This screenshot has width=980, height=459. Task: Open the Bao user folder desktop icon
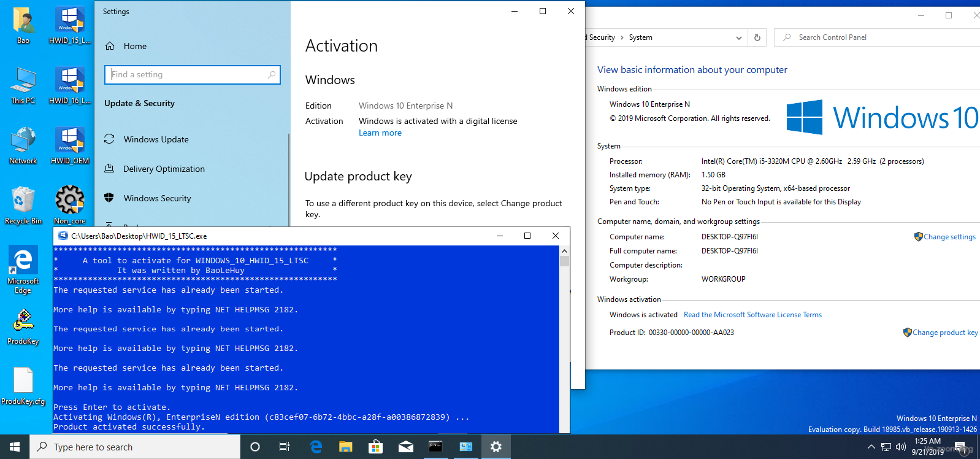click(23, 26)
